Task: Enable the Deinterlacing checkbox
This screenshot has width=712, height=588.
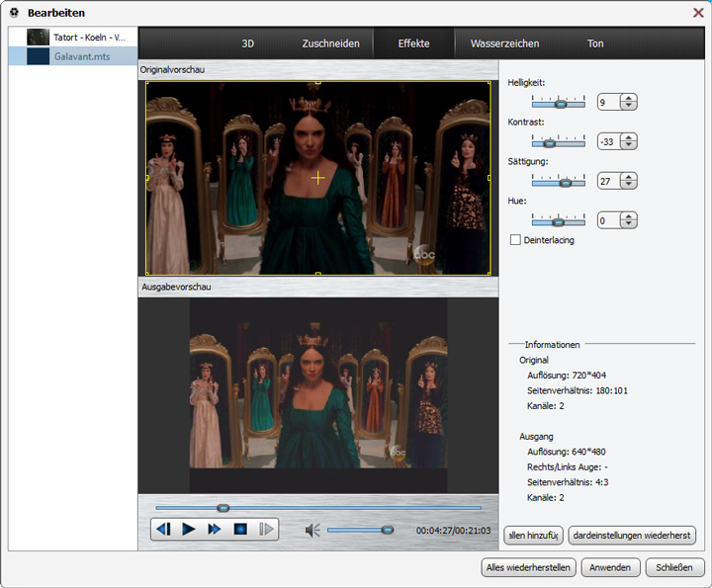Action: (x=515, y=239)
